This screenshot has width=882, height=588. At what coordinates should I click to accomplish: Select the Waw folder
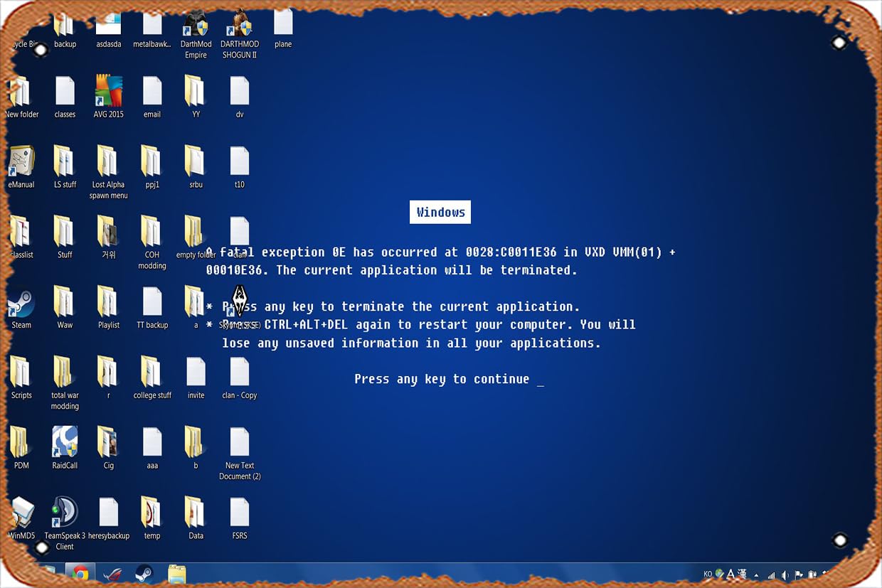[65, 309]
